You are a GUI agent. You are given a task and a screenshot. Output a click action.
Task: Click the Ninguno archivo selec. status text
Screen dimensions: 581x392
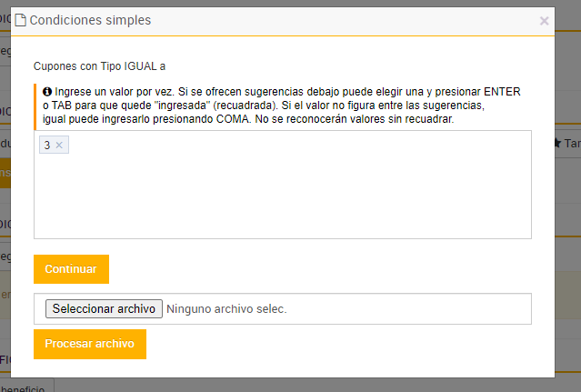click(x=227, y=309)
